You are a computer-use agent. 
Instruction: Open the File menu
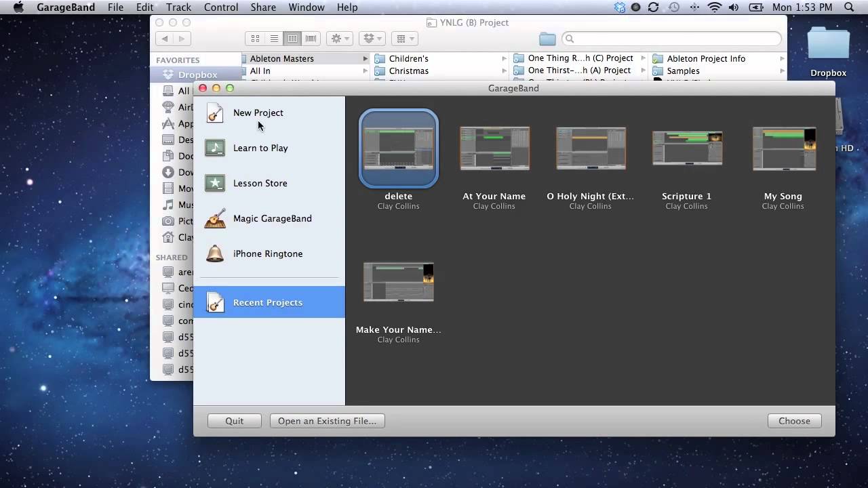click(x=115, y=7)
